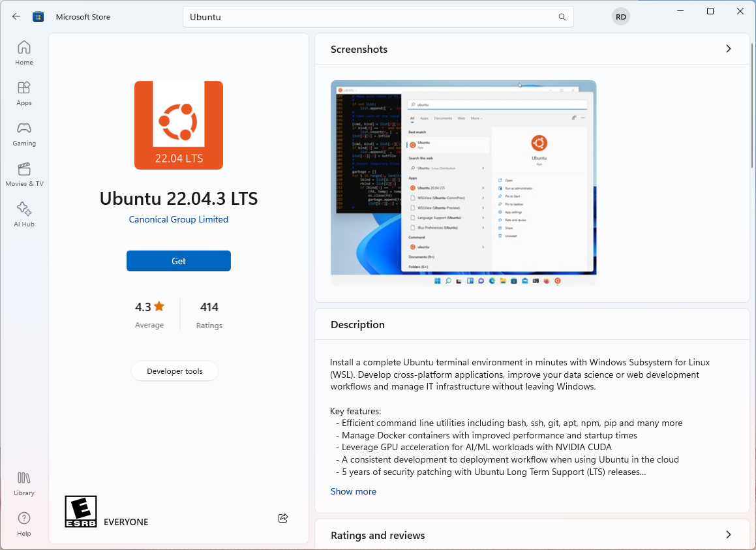Select the Developer tools category
This screenshot has height=550, width=756.
click(x=174, y=371)
